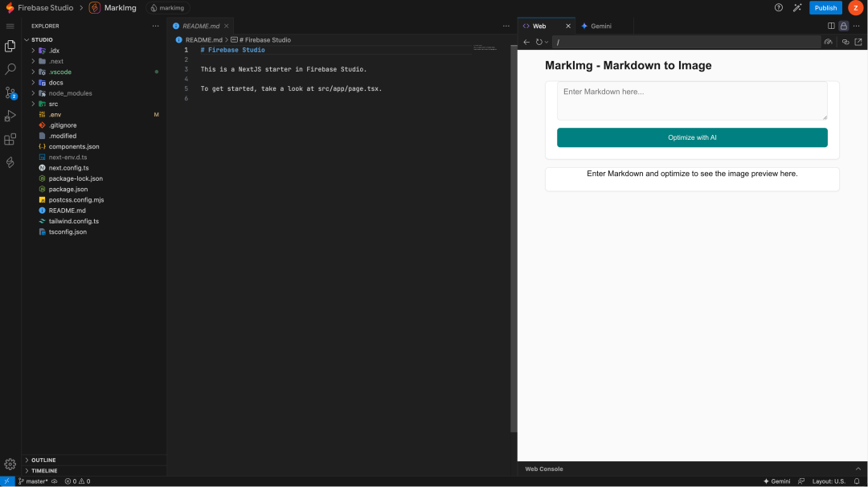Expand the OUTLINE section
The width and height of the screenshot is (868, 487).
click(x=44, y=460)
